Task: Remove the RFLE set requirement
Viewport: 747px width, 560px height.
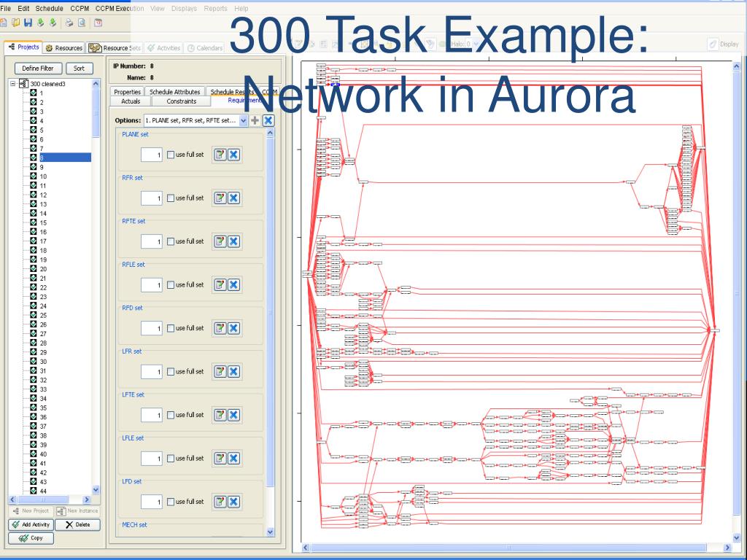Action: (x=233, y=285)
